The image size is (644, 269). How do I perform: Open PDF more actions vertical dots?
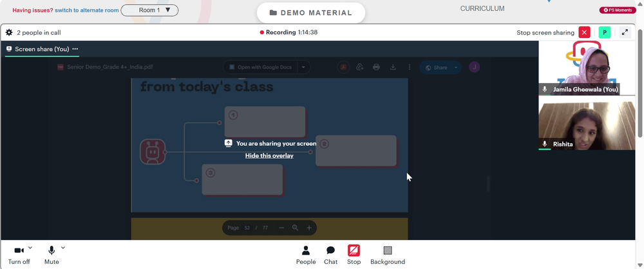pos(409,67)
